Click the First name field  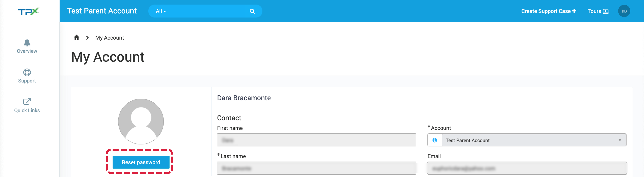pos(316,140)
